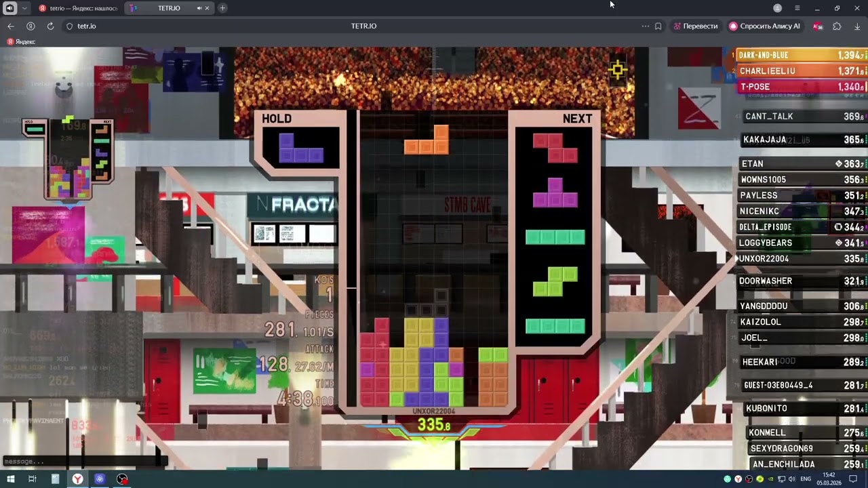Open the Yandex home button

coord(31,26)
